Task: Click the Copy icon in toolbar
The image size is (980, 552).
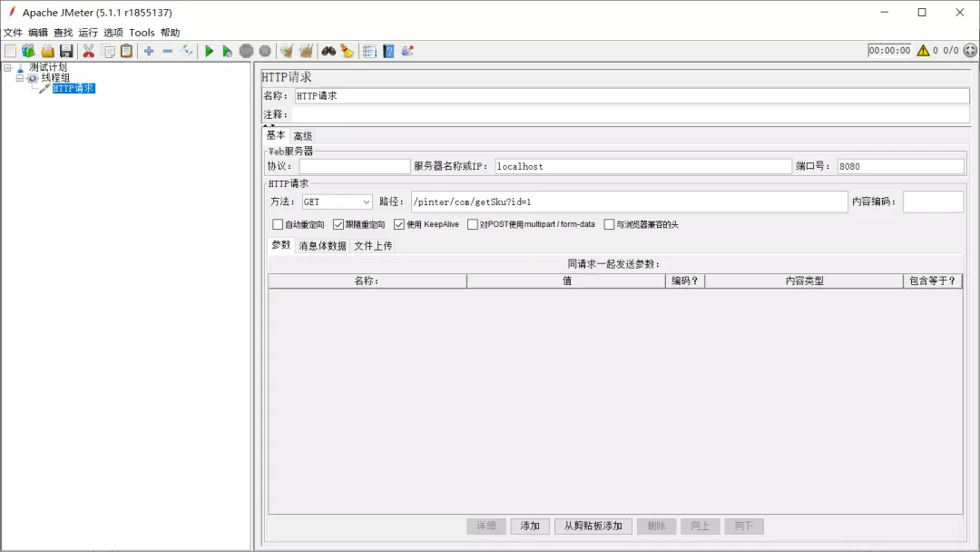Action: [108, 51]
